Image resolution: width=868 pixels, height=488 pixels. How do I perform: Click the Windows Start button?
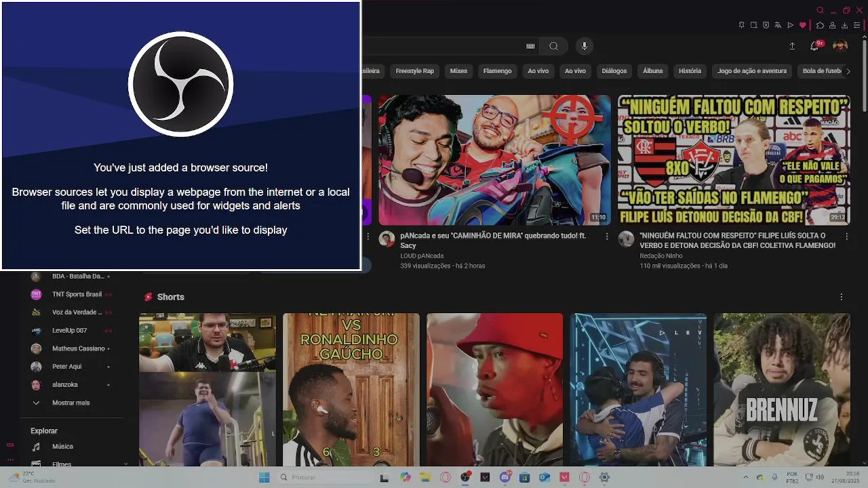264,477
